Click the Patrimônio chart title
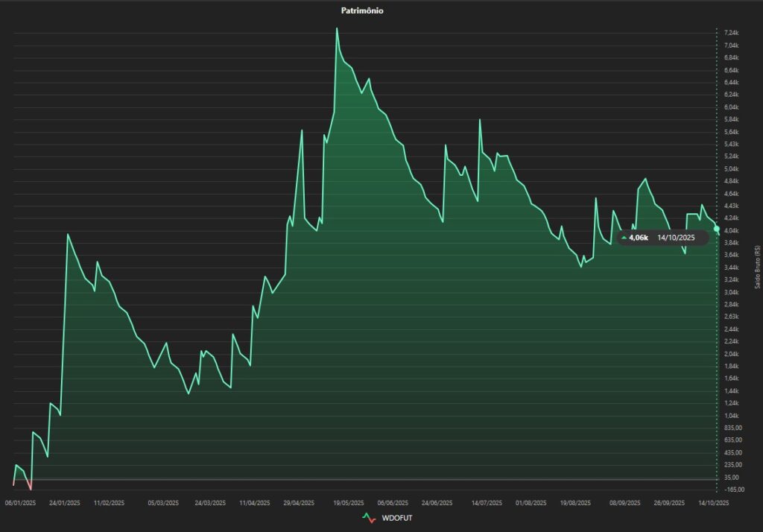763x532 pixels. click(362, 10)
